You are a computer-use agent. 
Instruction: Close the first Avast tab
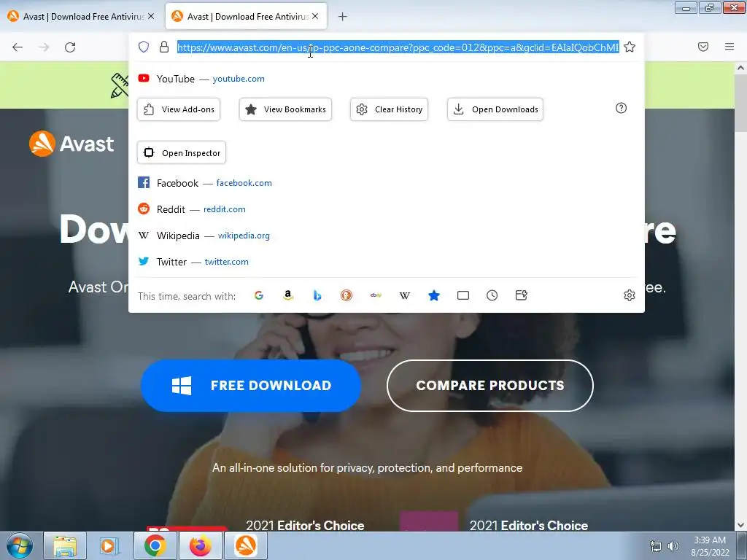pos(151,16)
